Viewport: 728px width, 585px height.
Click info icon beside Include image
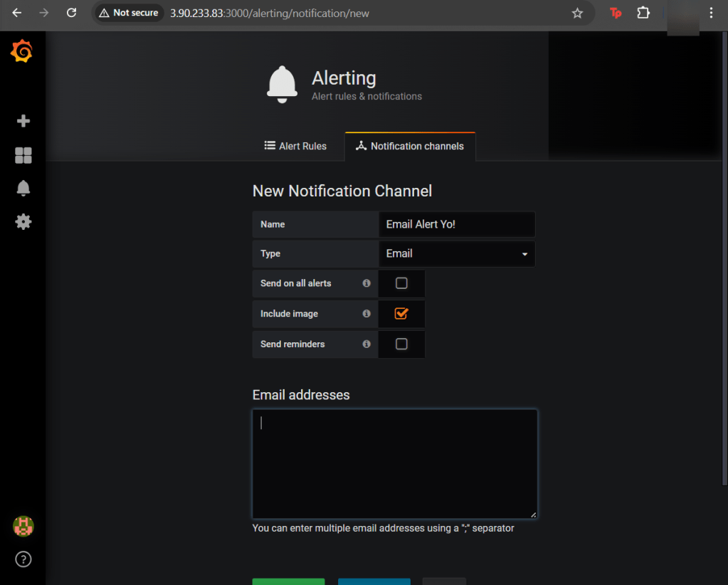point(366,314)
